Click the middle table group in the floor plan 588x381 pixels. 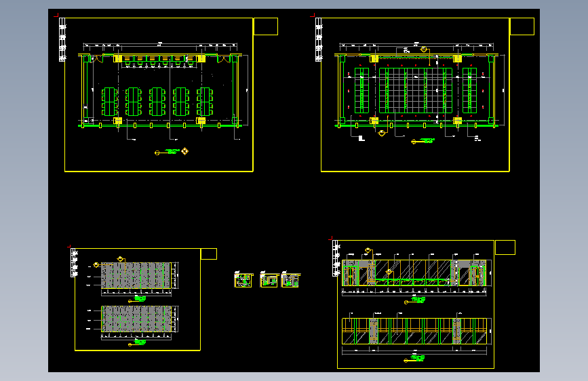tap(157, 102)
